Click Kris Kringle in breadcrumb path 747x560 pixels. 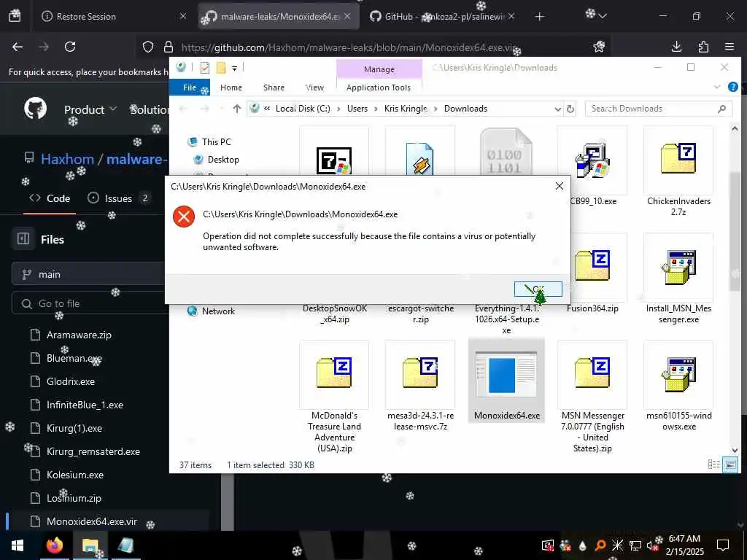(406, 109)
